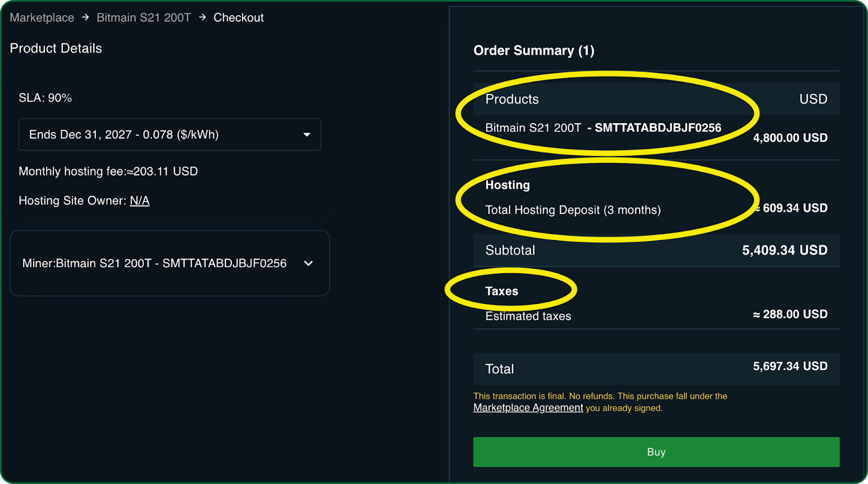The image size is (868, 484).
Task: Select the Products header row
Action: point(656,99)
